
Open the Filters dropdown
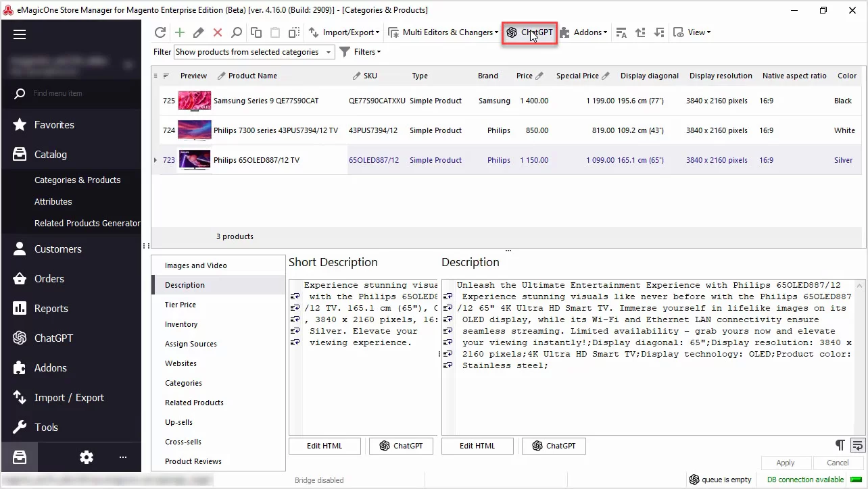coord(360,52)
